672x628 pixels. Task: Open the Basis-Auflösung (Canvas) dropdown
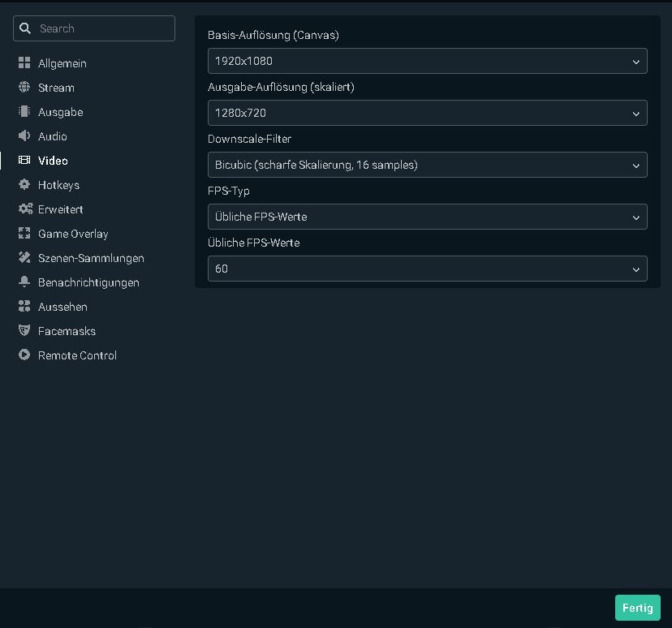pos(427,62)
